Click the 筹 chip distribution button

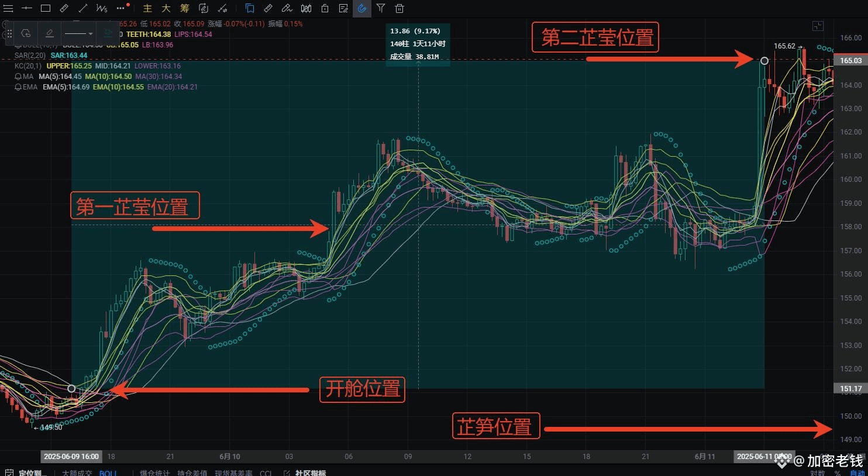coord(185,8)
